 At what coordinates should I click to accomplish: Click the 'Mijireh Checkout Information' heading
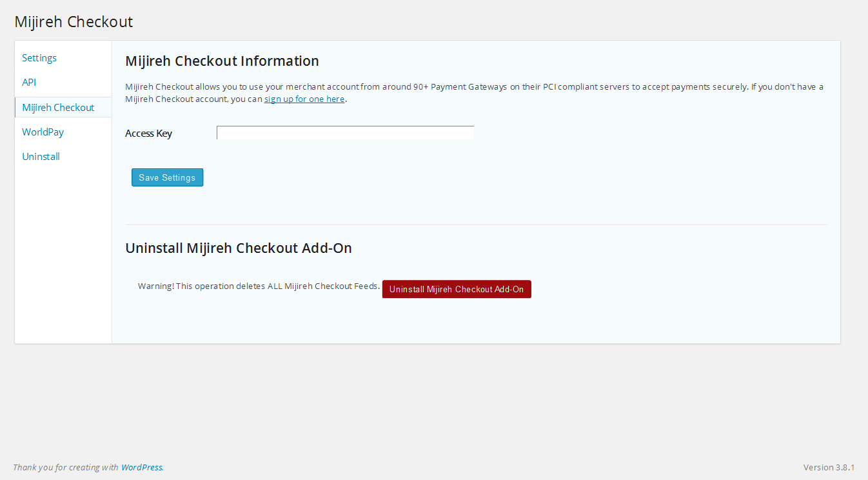tap(222, 61)
